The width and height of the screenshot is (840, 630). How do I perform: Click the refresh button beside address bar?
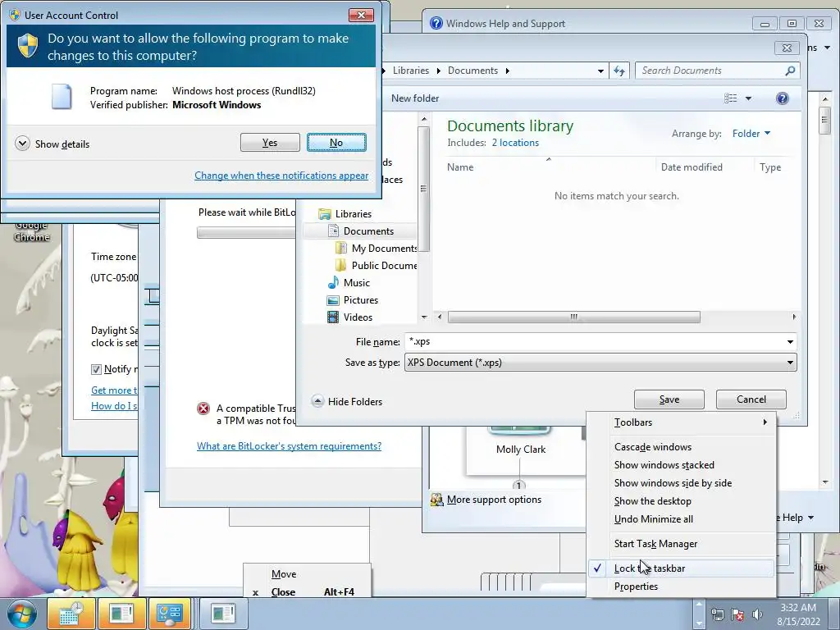(x=620, y=71)
